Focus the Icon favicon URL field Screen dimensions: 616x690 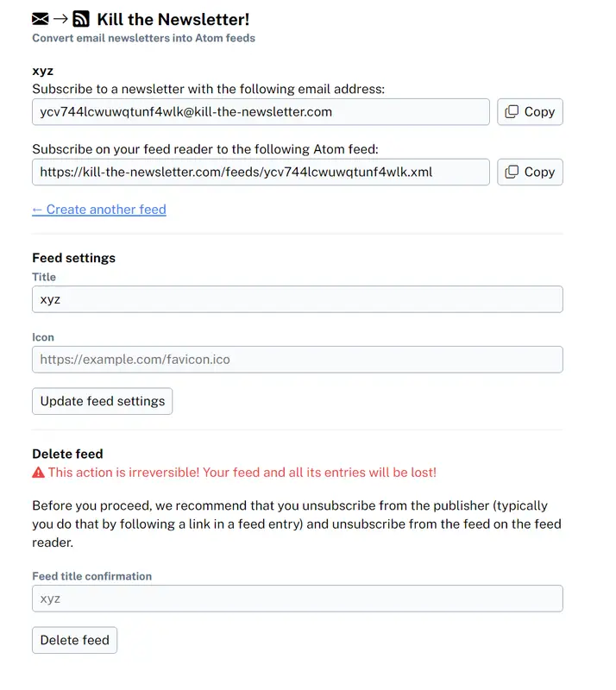(x=297, y=360)
